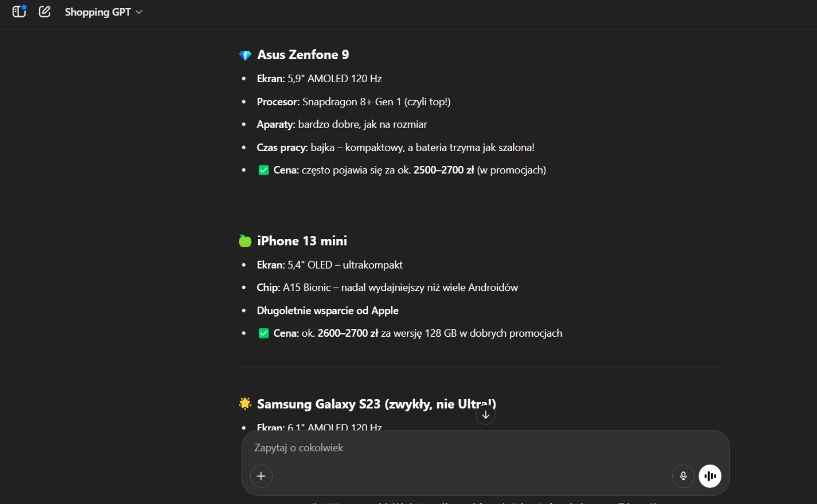This screenshot has width=817, height=504.
Task: Click 'Długoletnie wsparcie od Apple' bullet
Action: (328, 310)
